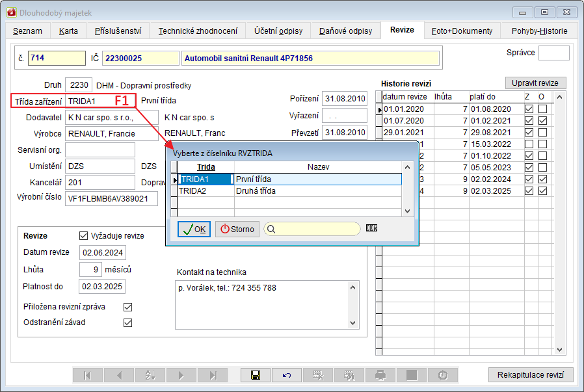Open the Foto+Dokumenty tab

click(462, 31)
